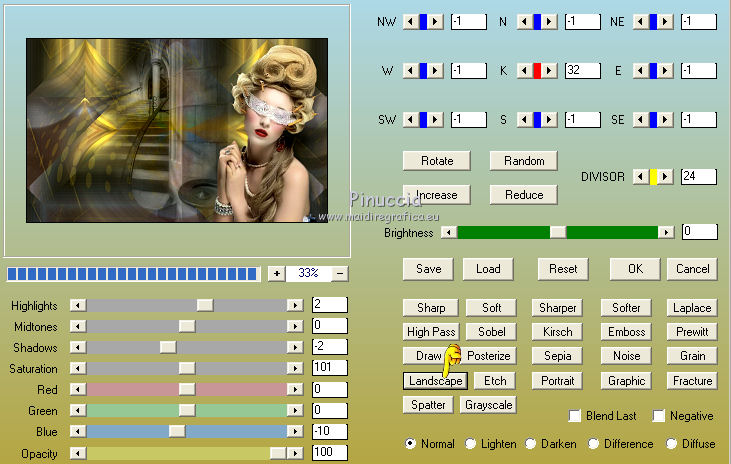Zoom out preview with minus button
This screenshot has height=464, width=731.
pos(340,274)
